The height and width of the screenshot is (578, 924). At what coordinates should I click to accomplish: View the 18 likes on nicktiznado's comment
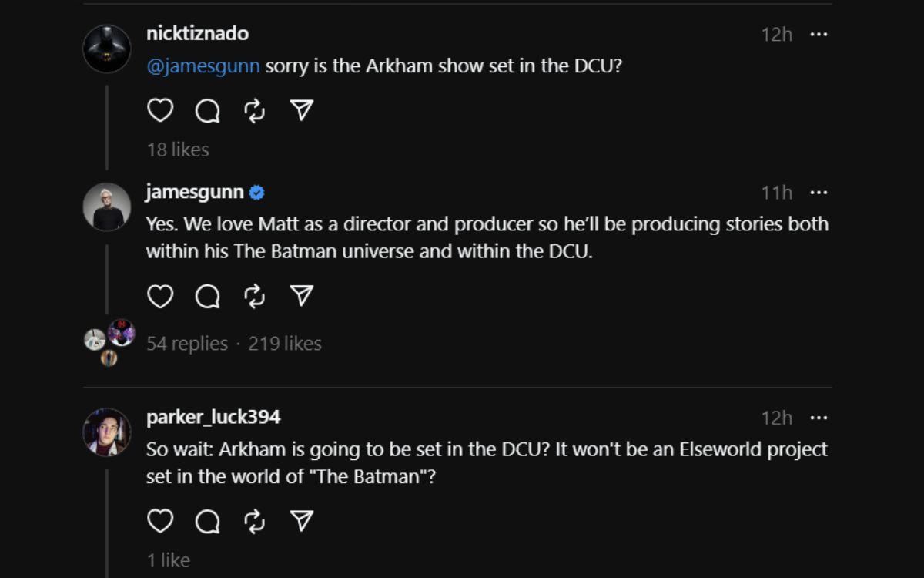click(x=178, y=150)
